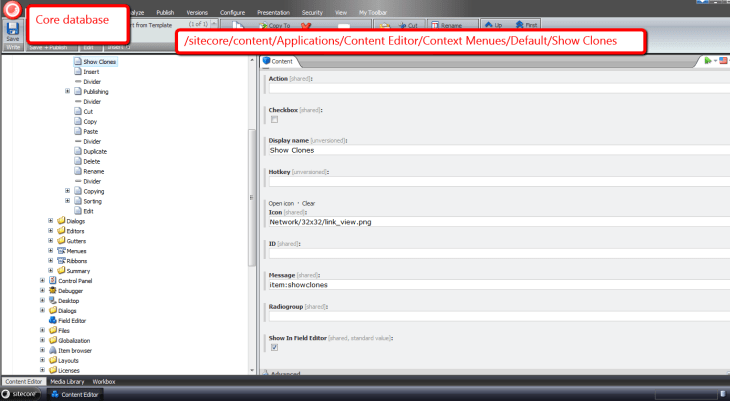Select the Content tab in editor pane

pyautogui.click(x=278, y=61)
